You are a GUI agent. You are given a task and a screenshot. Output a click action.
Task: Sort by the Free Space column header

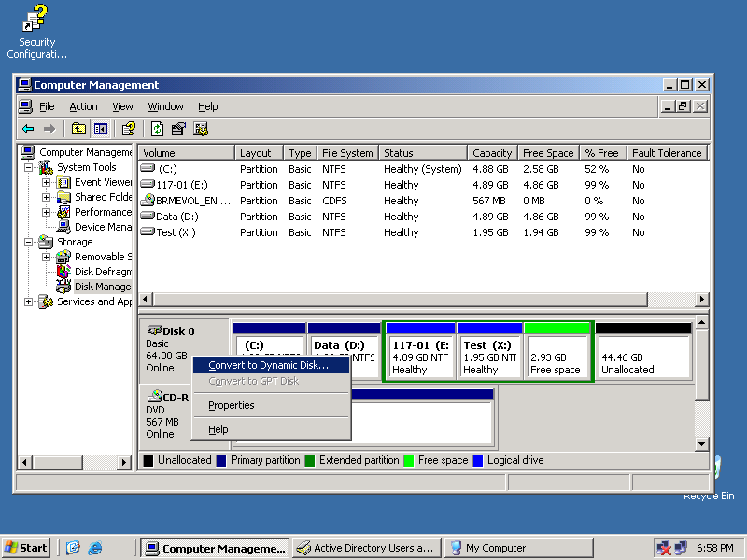click(548, 153)
